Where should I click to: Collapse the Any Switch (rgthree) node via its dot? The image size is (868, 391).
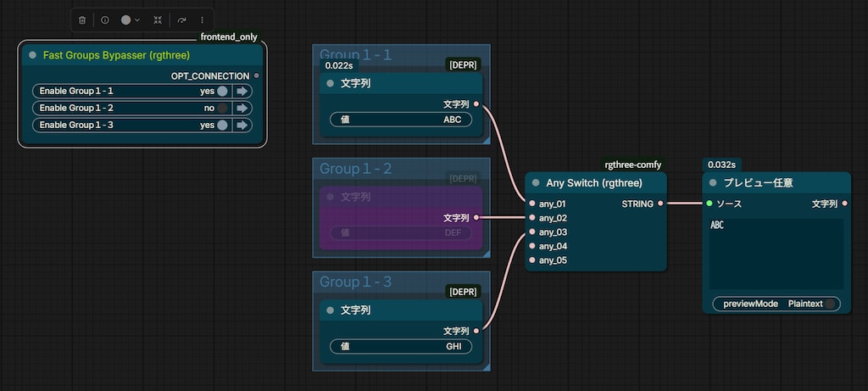point(536,182)
